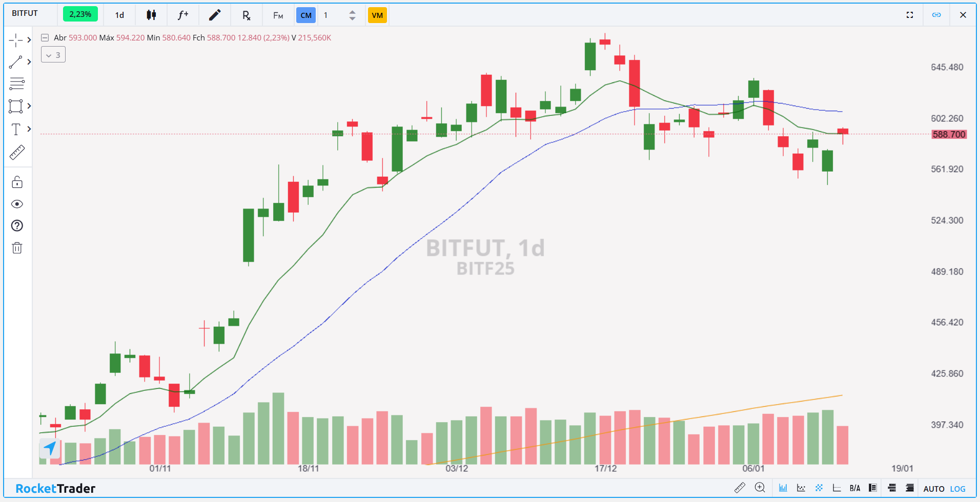
Task: Click bottom bar ruler measure icon
Action: [740, 488]
